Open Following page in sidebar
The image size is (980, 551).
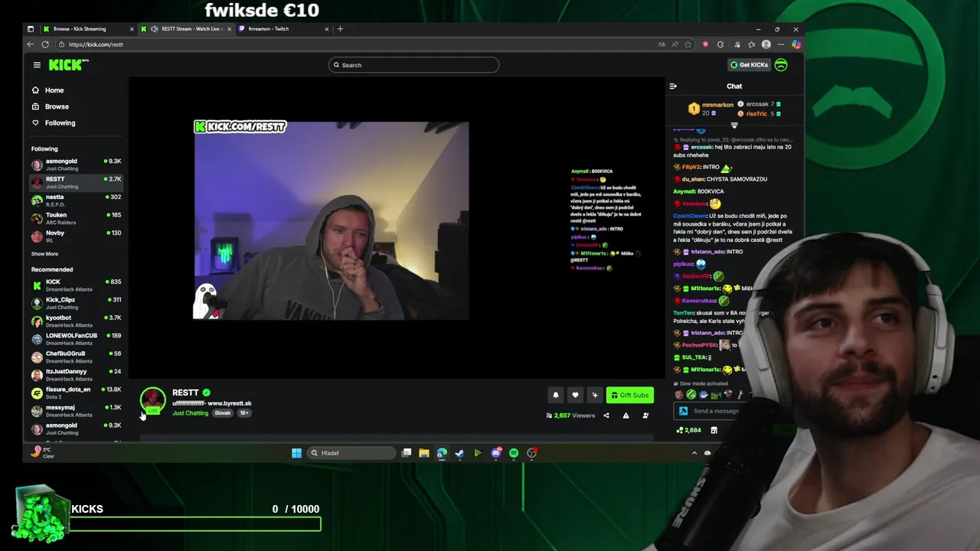click(54, 122)
